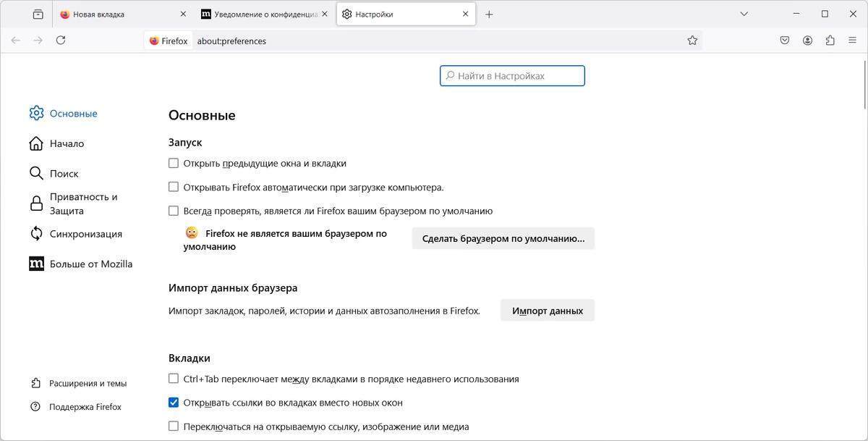The width and height of the screenshot is (868, 441).
Task: Uncheck Открывать ссылки во вкладках вместо новых окон
Action: click(x=174, y=402)
